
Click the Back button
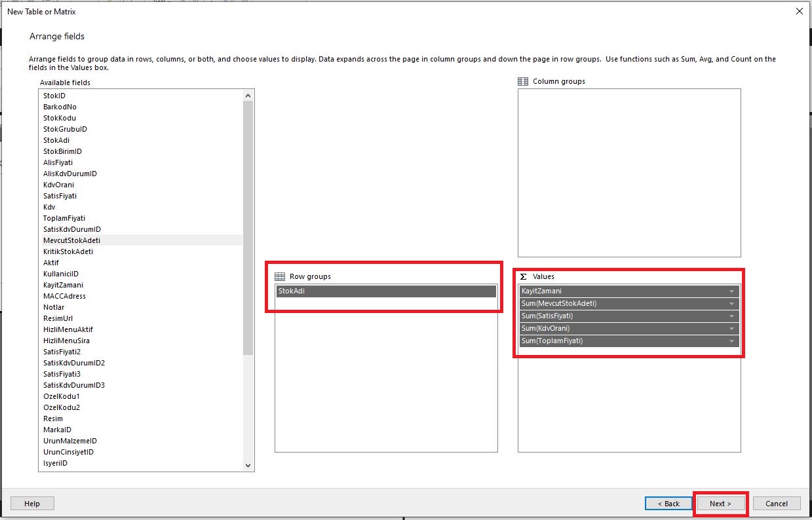click(668, 503)
